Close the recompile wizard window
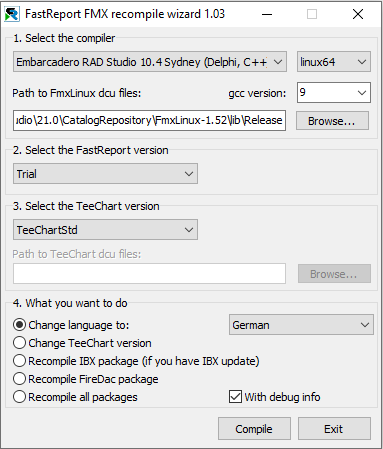Screen dimensions: 383x449 click(x=358, y=14)
